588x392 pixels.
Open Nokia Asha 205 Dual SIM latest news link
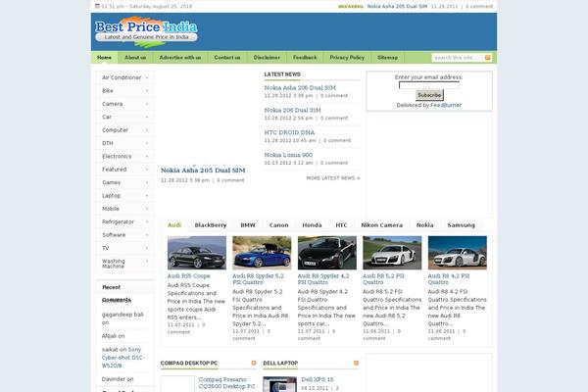tap(300, 88)
